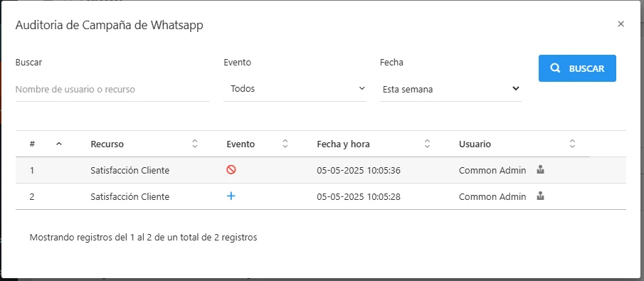This screenshot has width=644, height=281.
Task: Click the red blocked event icon in row 1
Action: coord(231,170)
